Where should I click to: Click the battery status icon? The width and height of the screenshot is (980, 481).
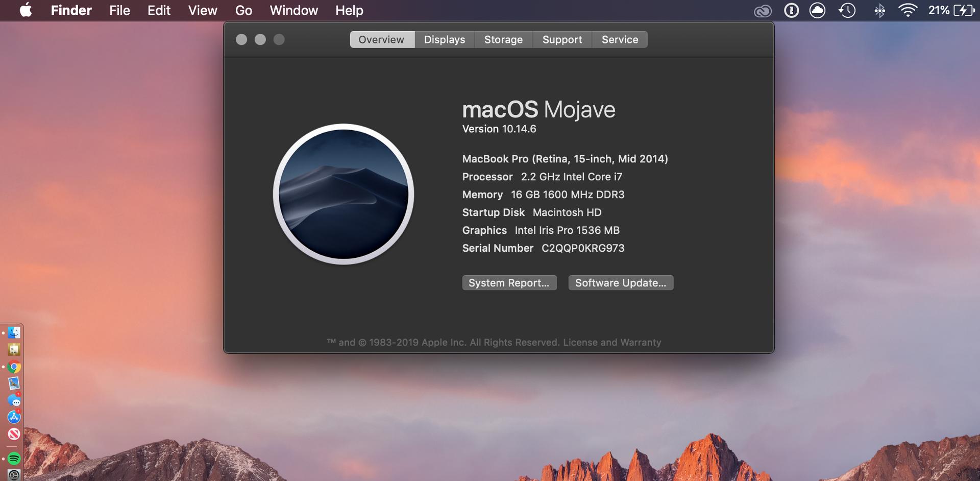click(x=964, y=10)
